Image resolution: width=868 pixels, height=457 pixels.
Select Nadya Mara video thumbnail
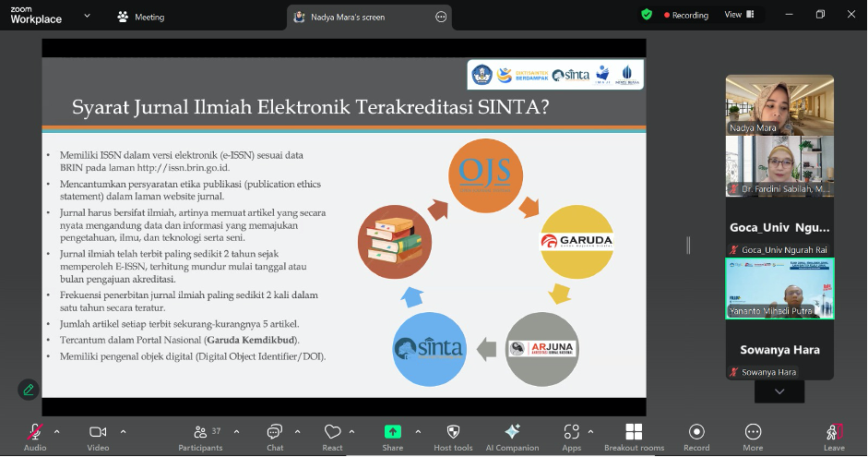point(779,105)
